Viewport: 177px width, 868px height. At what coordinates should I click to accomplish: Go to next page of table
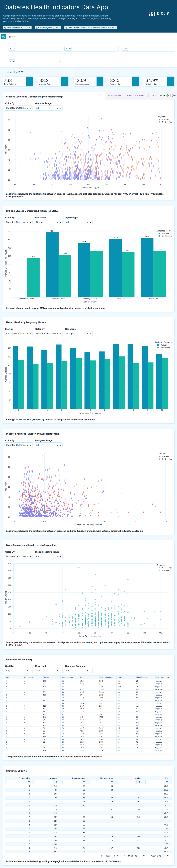coord(164,856)
